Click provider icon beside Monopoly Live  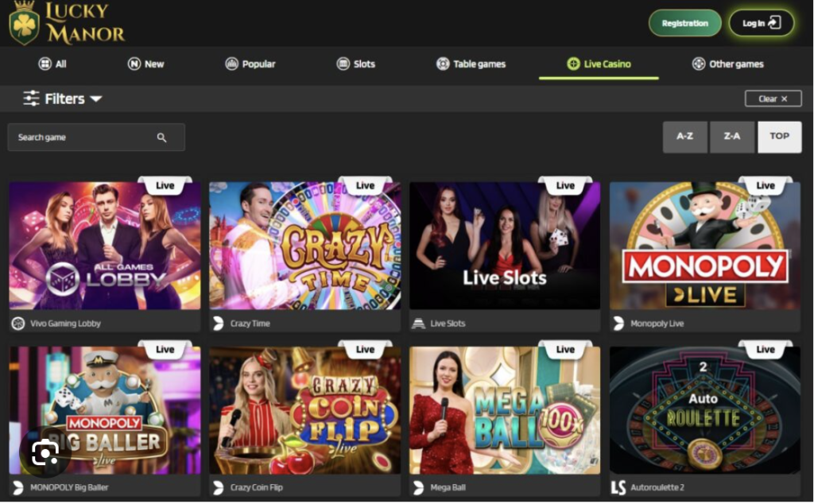(618, 324)
